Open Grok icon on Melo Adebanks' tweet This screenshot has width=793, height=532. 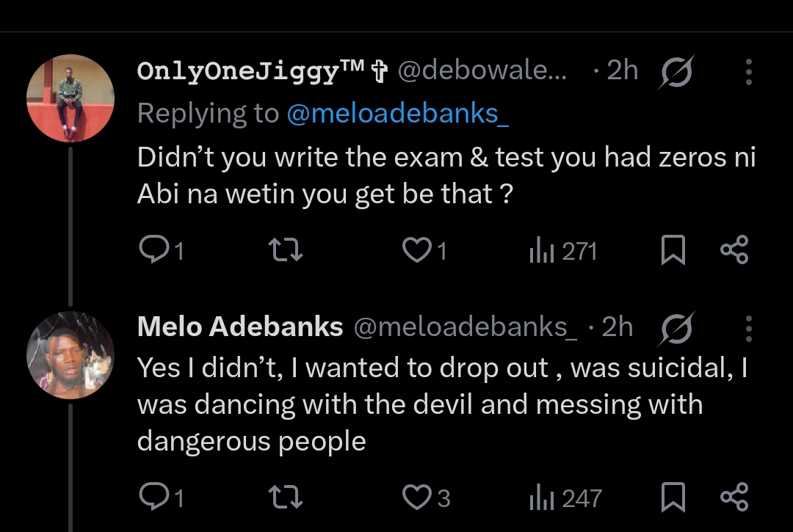pyautogui.click(x=676, y=328)
